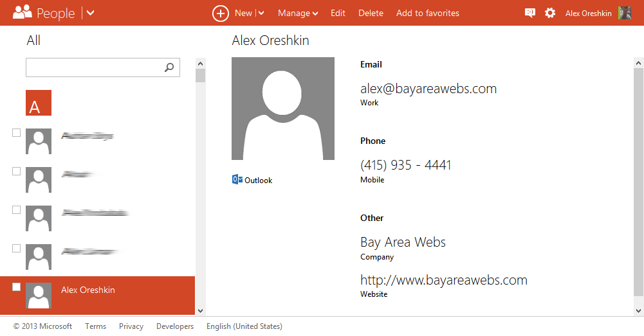Click the Bay Area Webs company text
Image resolution: width=644 pixels, height=336 pixels.
403,242
